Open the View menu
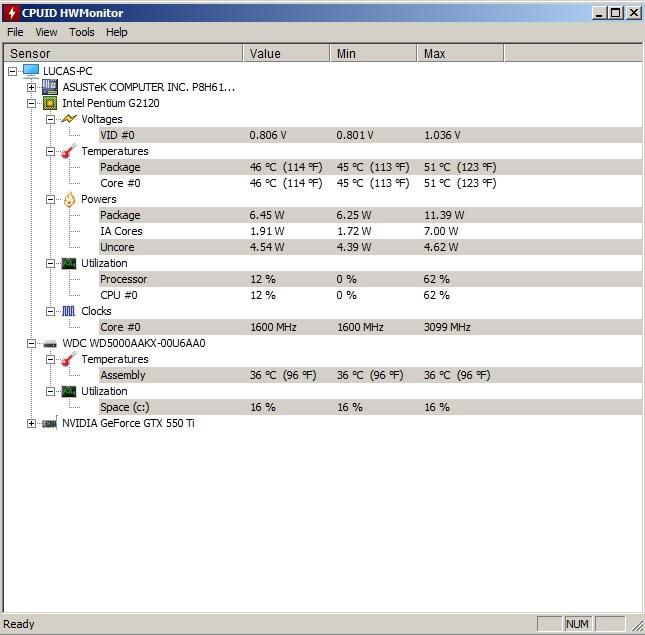 coord(46,32)
